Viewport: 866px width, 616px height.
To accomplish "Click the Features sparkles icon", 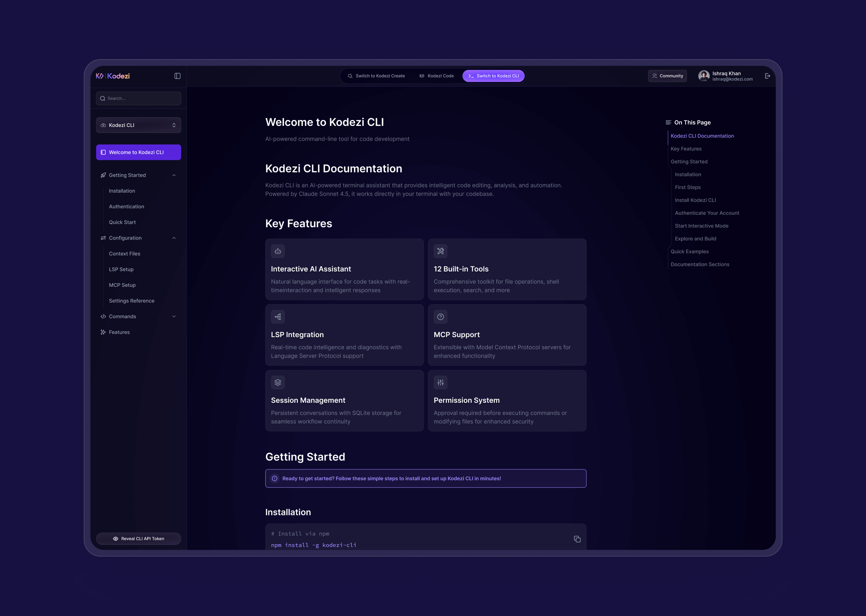I will [x=103, y=332].
